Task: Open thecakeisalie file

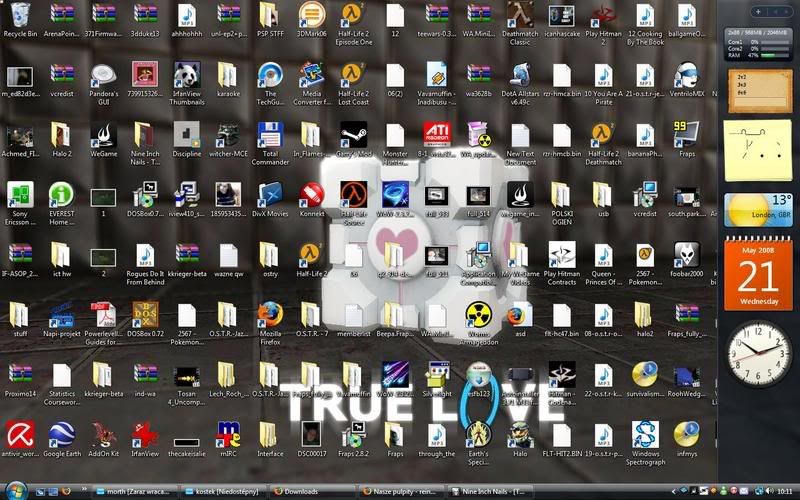Action: pyautogui.click(x=187, y=442)
